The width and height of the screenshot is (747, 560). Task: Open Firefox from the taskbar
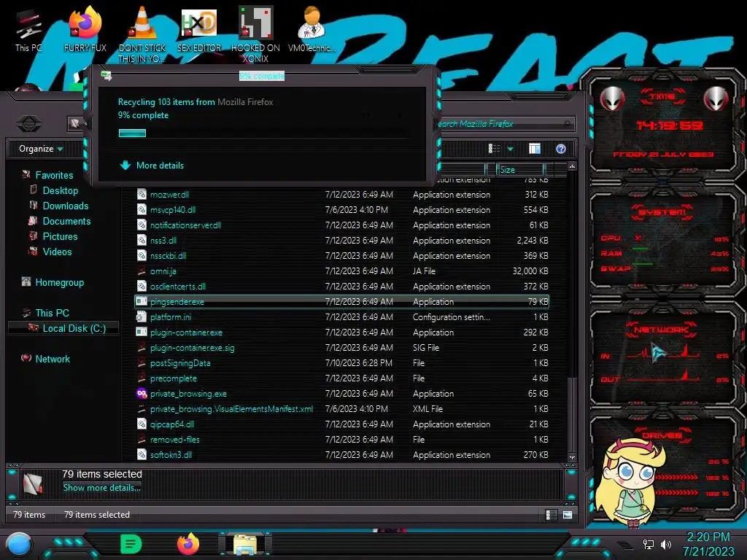click(x=188, y=544)
